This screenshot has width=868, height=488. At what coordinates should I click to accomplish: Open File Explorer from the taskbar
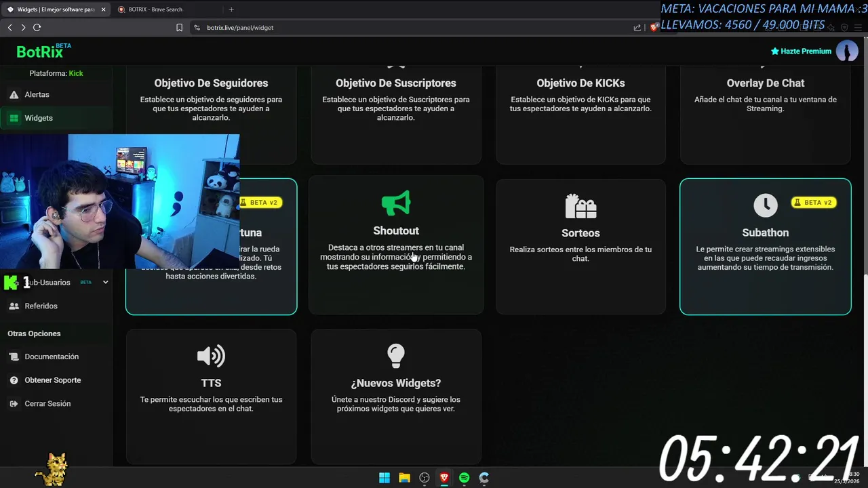[x=404, y=478]
